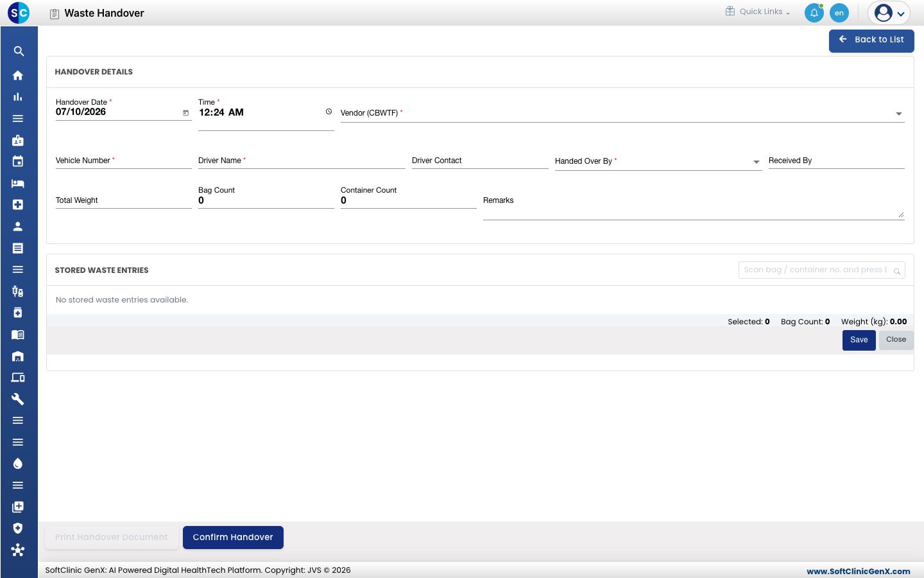Click into the Bag Count field
This screenshot has width=924, height=578.
coord(266,200)
